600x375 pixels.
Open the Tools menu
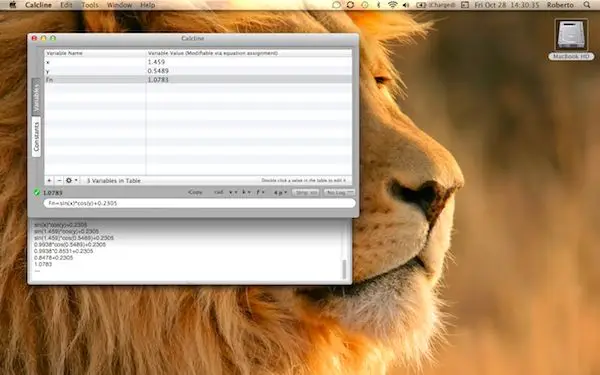90,5
